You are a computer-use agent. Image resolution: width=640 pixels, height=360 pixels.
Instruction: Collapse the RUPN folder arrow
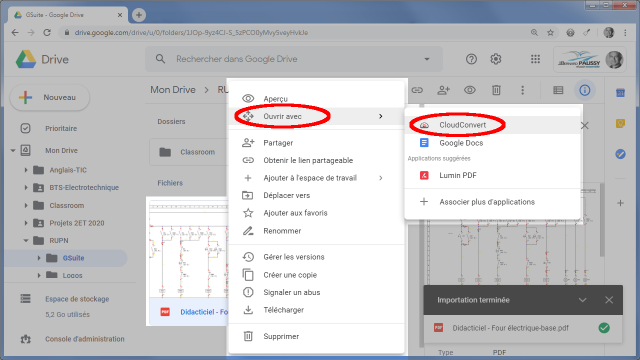[x=26, y=241]
